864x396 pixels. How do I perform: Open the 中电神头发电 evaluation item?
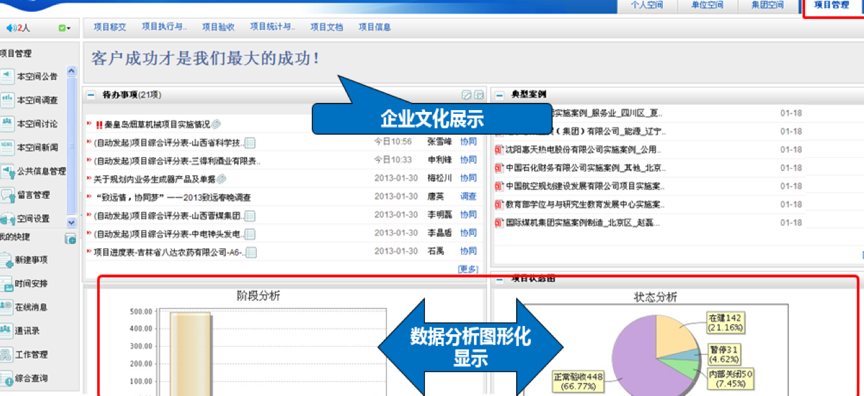coord(168,234)
